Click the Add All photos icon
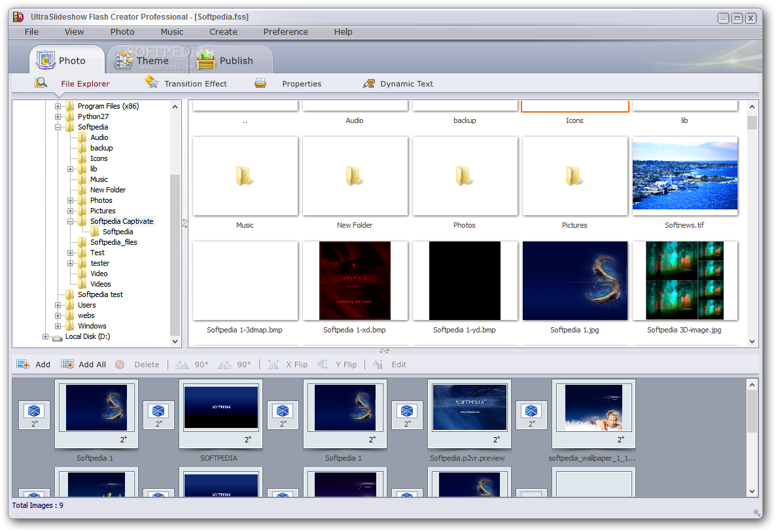The height and width of the screenshot is (532, 776). 67,364
